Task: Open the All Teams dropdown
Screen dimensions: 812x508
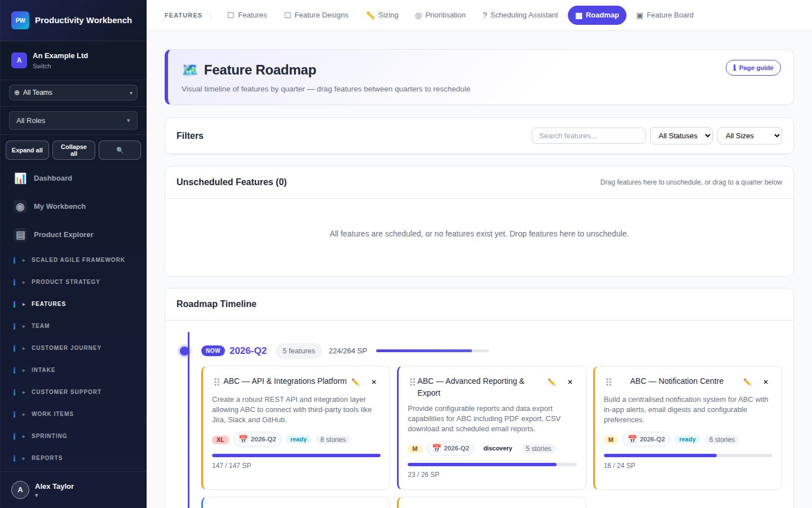Action: (x=73, y=93)
